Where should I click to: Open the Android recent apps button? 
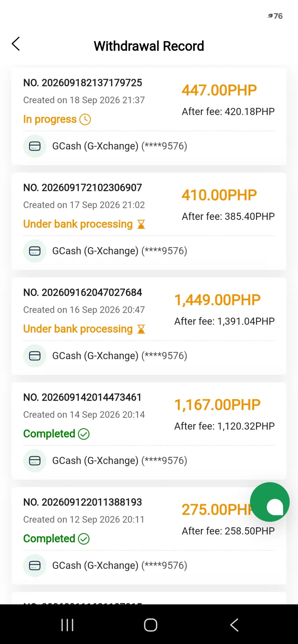67,625
